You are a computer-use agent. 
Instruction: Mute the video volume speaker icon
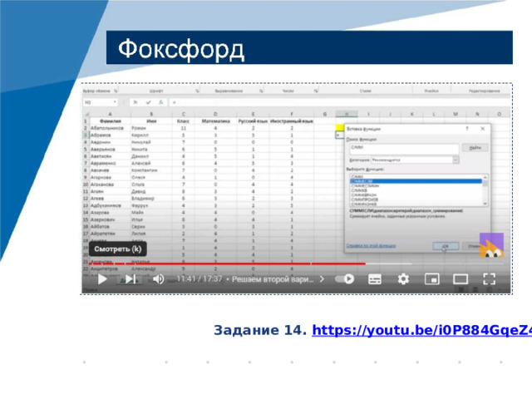(x=159, y=279)
